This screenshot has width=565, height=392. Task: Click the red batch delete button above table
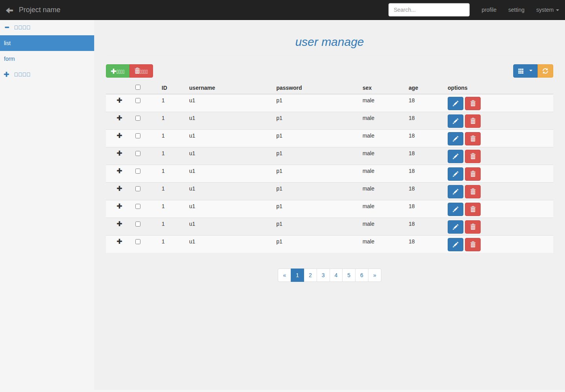coord(141,71)
